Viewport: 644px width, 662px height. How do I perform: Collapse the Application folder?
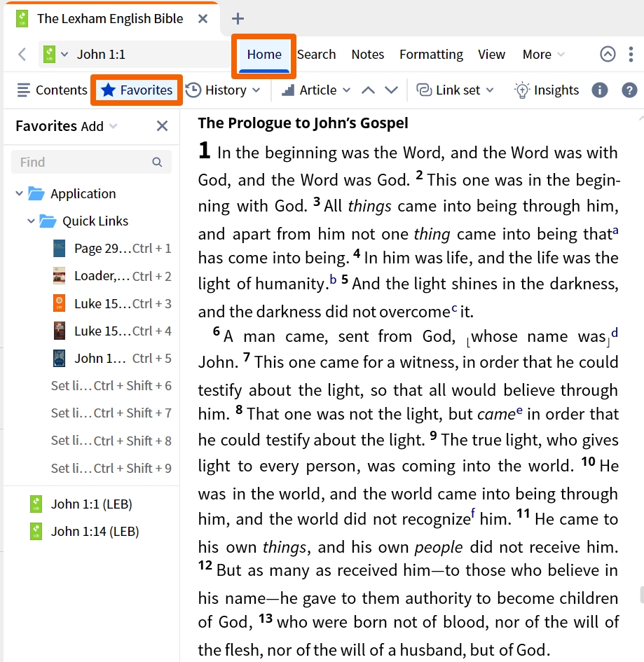[x=19, y=193]
